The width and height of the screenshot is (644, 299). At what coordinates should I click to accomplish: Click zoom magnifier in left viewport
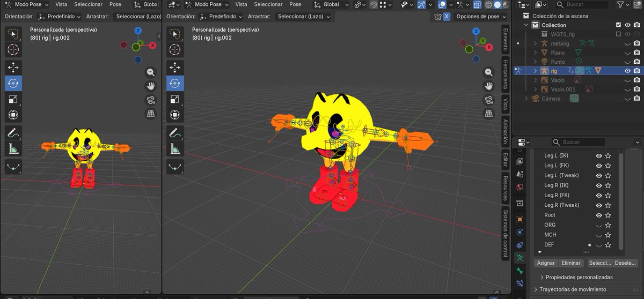pos(151,72)
